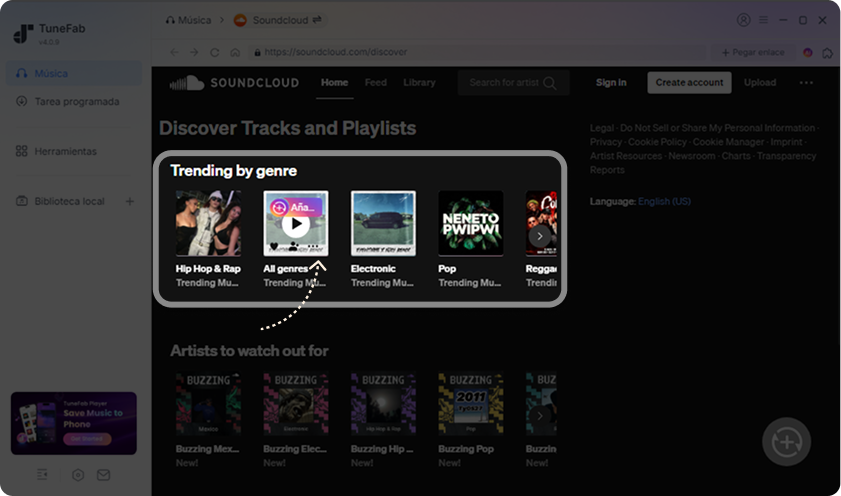This screenshot has width=841, height=496.
Task: Collapse sidebar with bottom list icon
Action: click(x=42, y=475)
